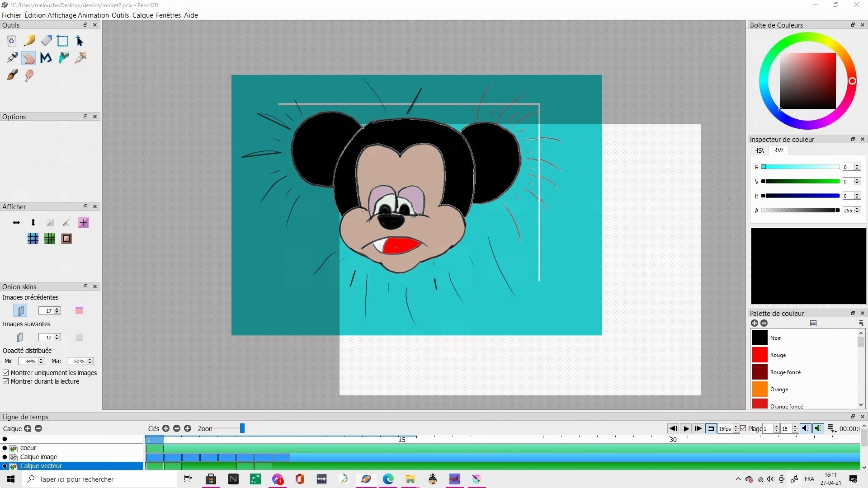Viewport: 868px width, 488px height.
Task: Uncheck 'Montrer durant la lecture' checkbox
Action: (6, 381)
